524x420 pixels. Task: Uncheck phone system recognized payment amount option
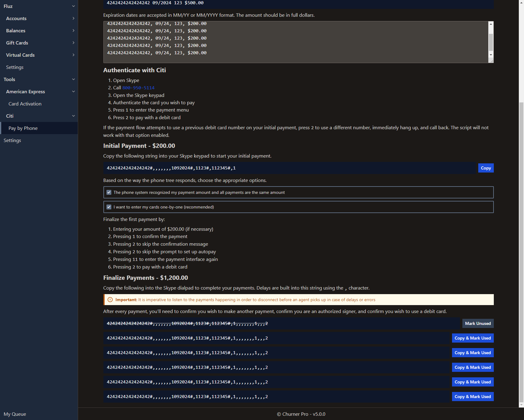click(109, 192)
